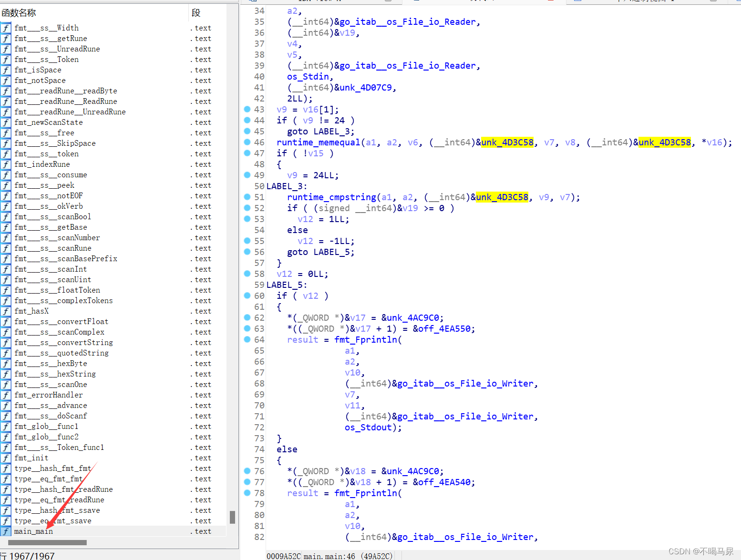The height and width of the screenshot is (560, 741).
Task: Click the f icon next to fmt___ss__doScanf
Action: 5,416
